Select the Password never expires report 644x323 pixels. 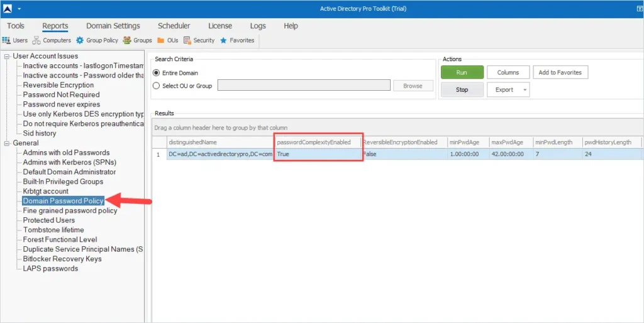point(61,105)
